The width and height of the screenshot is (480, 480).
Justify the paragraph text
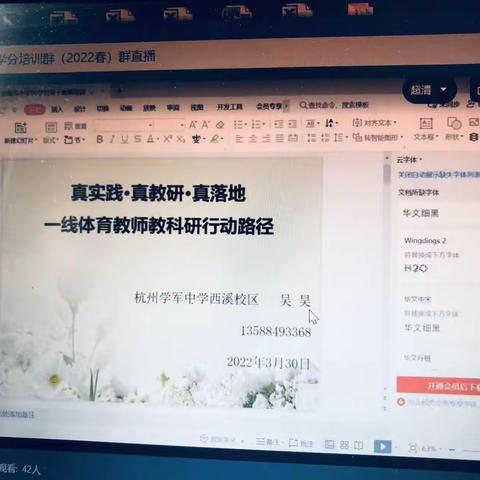pos(279,138)
